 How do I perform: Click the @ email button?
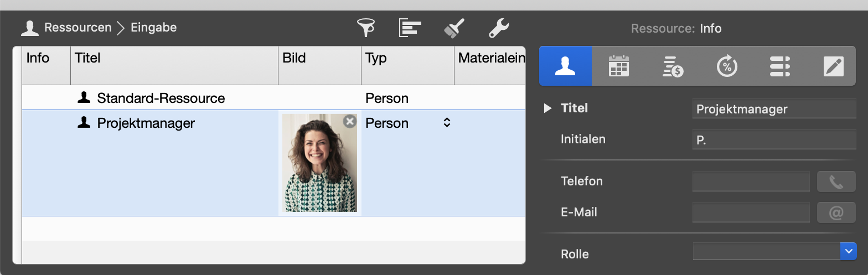(x=836, y=212)
